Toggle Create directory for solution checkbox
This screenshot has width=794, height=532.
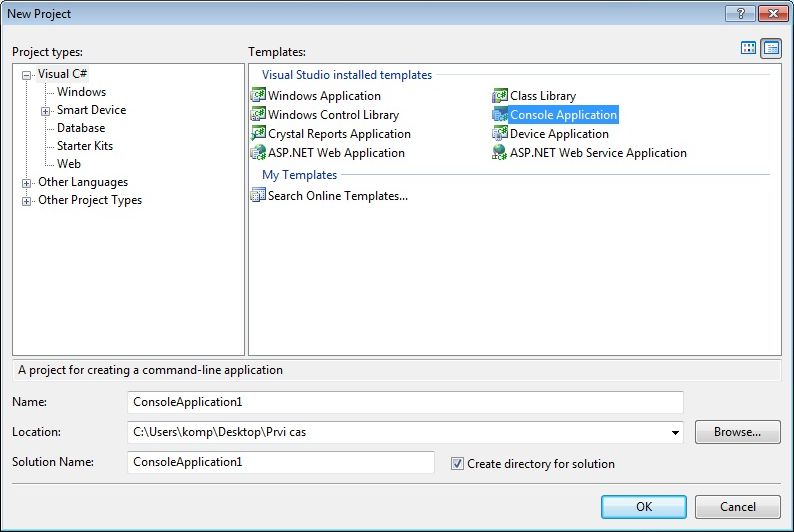pos(457,464)
